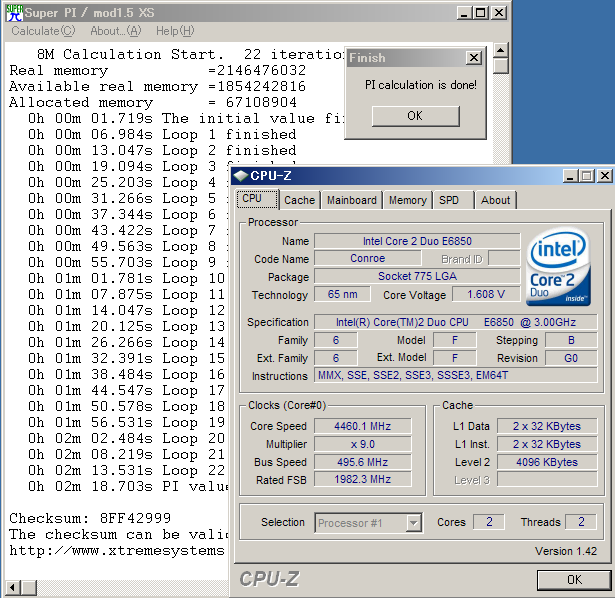Viewport: 615px width, 598px height.
Task: Click the 'Real memory =2146476032' line
Action: point(158,71)
